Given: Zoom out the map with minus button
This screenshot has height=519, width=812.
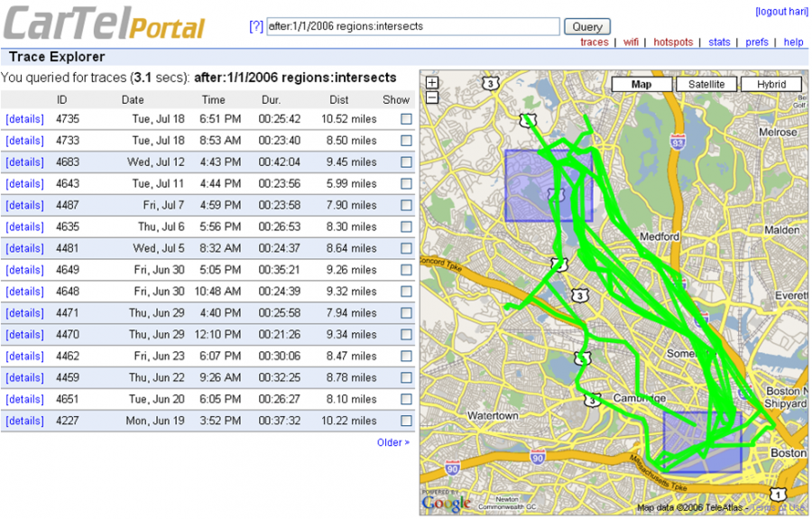Looking at the screenshot, I should (432, 97).
